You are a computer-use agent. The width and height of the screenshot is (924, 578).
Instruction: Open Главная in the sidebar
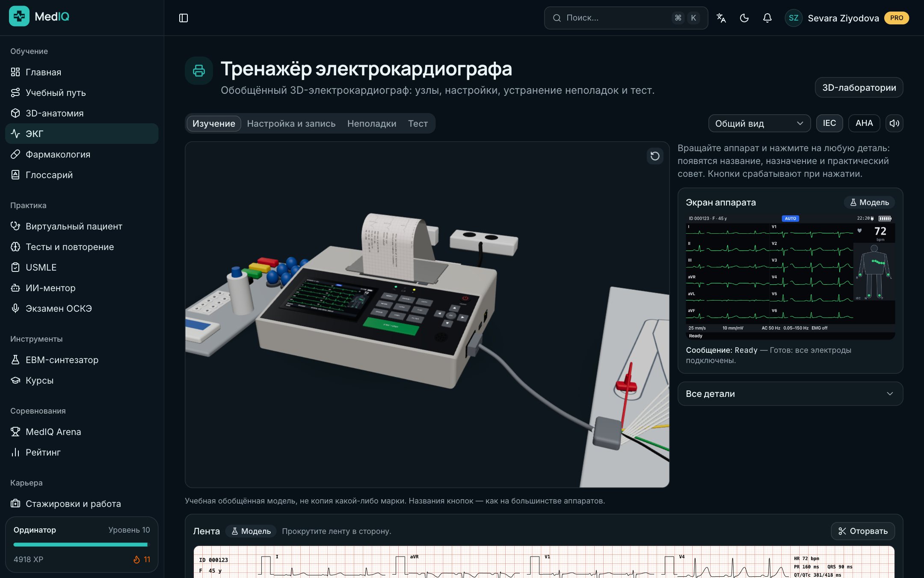pyautogui.click(x=82, y=72)
